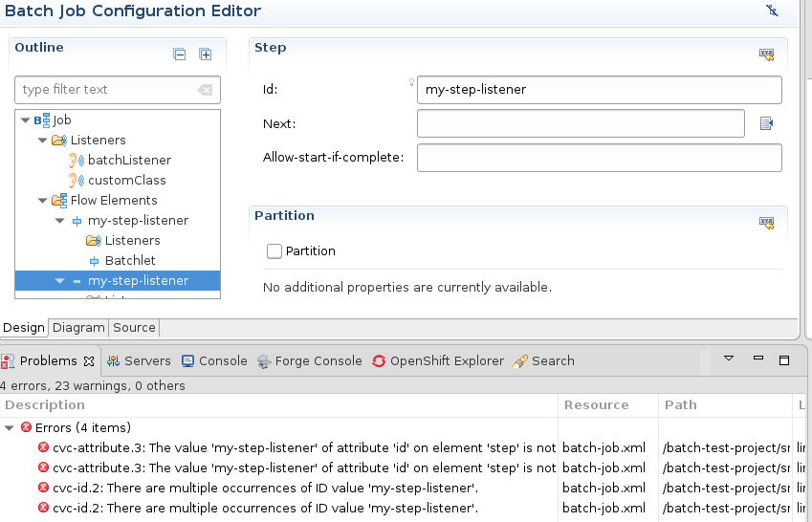Collapse all nodes in the Outline
Image resolution: width=812 pixels, height=522 pixels.
click(179, 54)
